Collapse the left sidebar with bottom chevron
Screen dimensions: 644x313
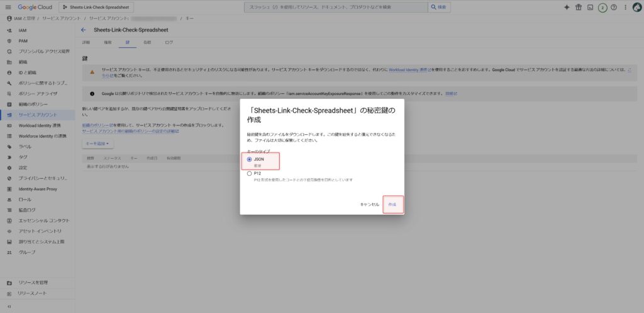9,306
